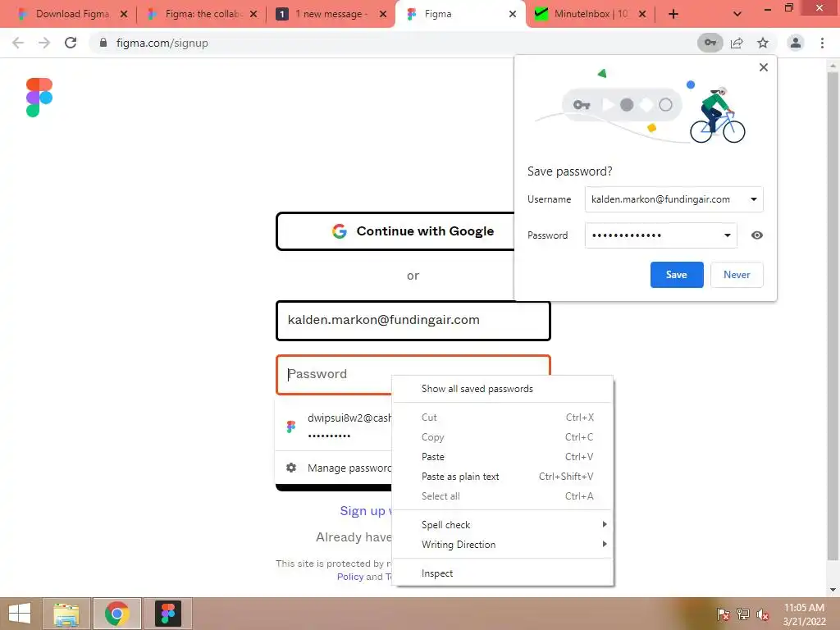The image size is (840, 630).
Task: Click the browser forward arrow
Action: pos(44,43)
